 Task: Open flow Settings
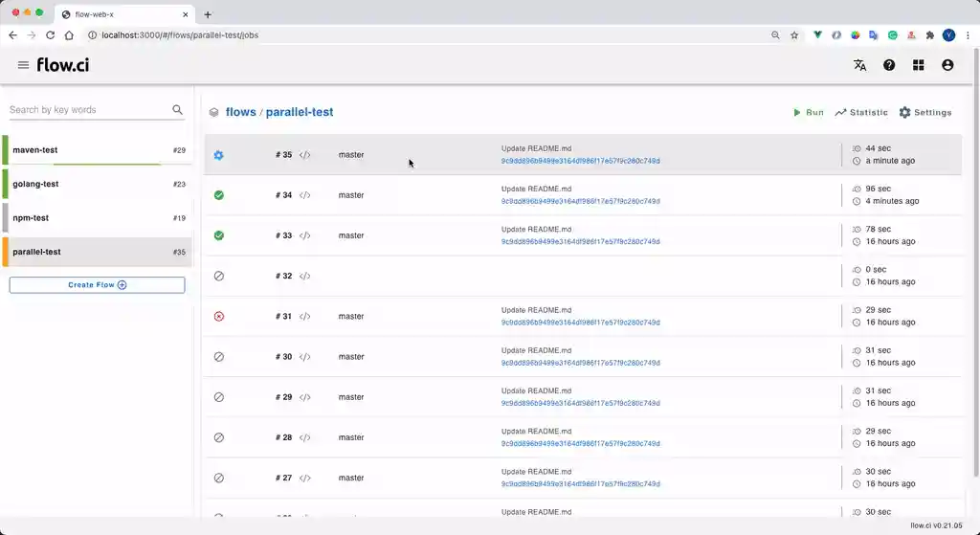click(x=925, y=113)
